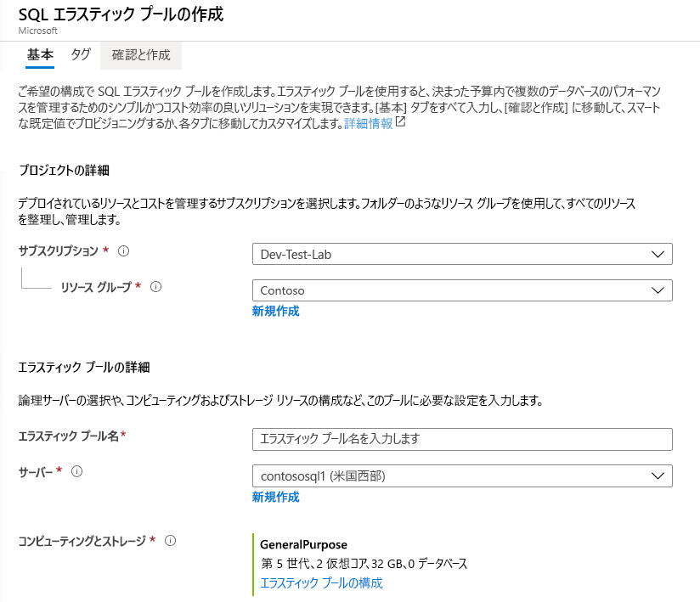Screen dimensions: 700x602
Task: Click the external link icon after 詳細情報
Action: point(400,121)
